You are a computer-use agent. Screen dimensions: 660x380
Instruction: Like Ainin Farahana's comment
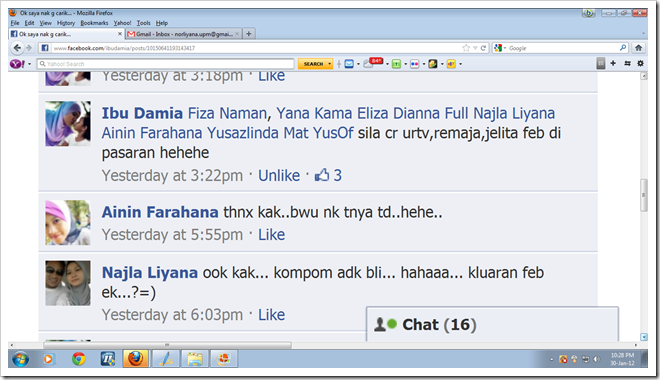click(271, 235)
